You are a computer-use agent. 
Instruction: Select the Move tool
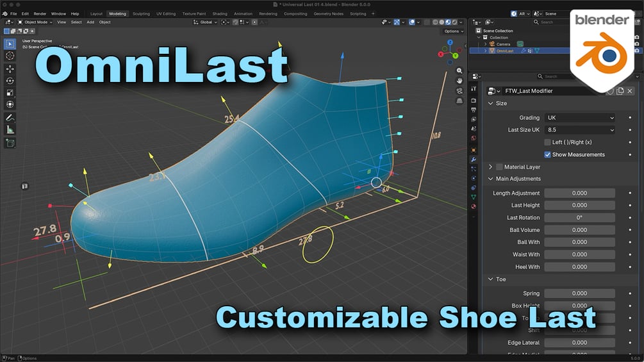pos(10,69)
